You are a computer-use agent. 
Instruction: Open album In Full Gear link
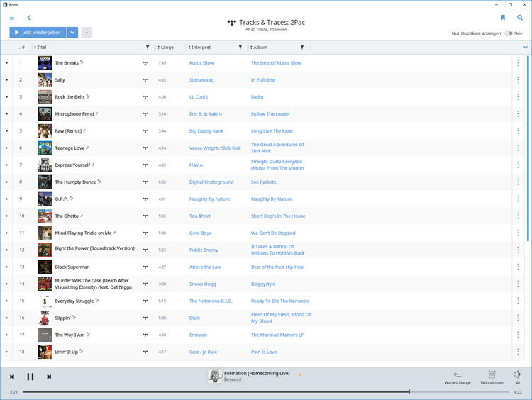[x=263, y=79]
